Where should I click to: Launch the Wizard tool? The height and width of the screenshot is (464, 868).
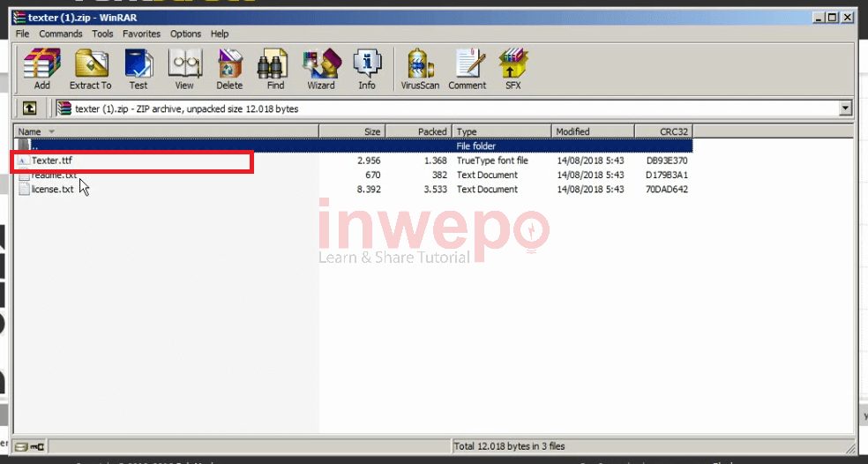321,69
